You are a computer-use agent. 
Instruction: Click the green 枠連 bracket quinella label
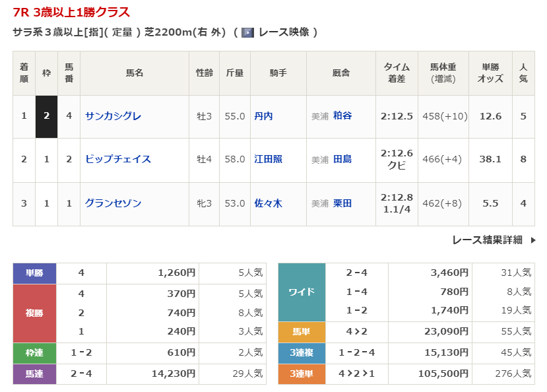pos(34,353)
